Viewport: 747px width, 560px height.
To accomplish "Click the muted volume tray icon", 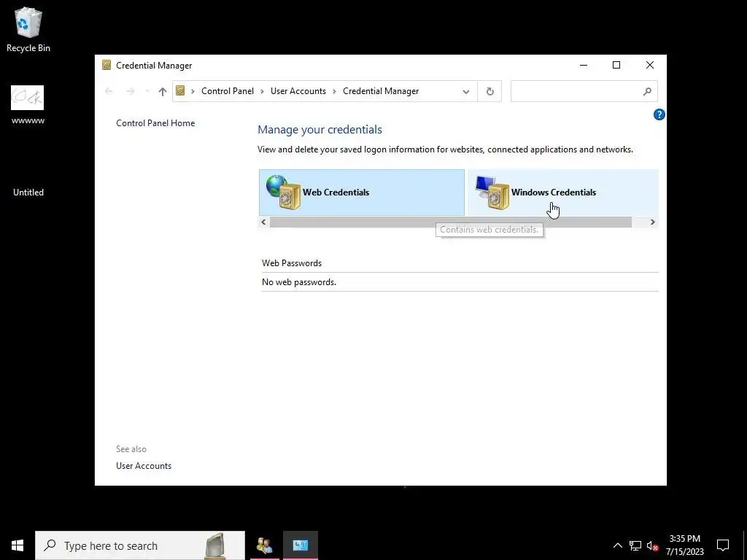I will tap(653, 546).
